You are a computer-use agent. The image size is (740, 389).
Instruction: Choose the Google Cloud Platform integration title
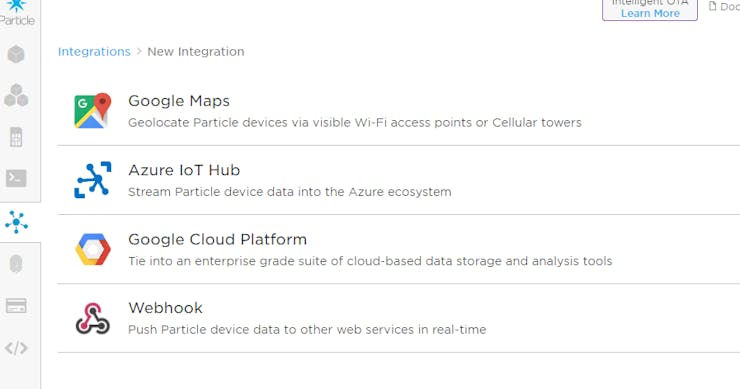[x=218, y=239]
